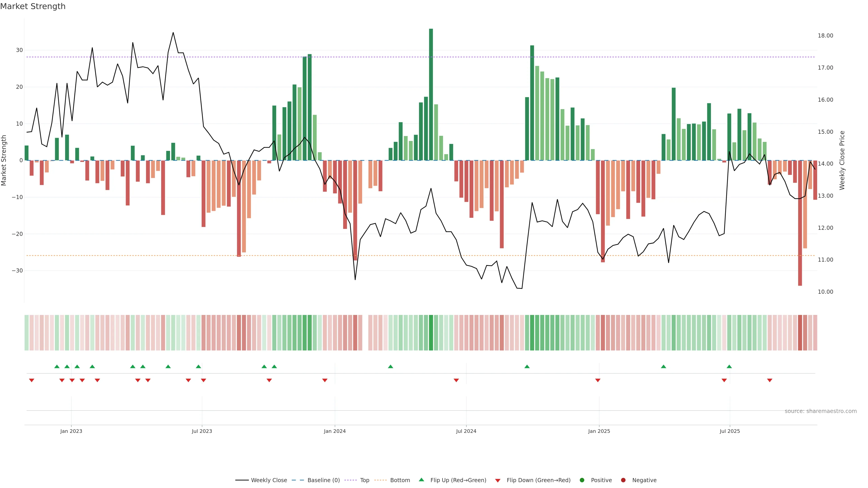Click the source sharemaestro.com text
868x488 pixels.
point(821,411)
